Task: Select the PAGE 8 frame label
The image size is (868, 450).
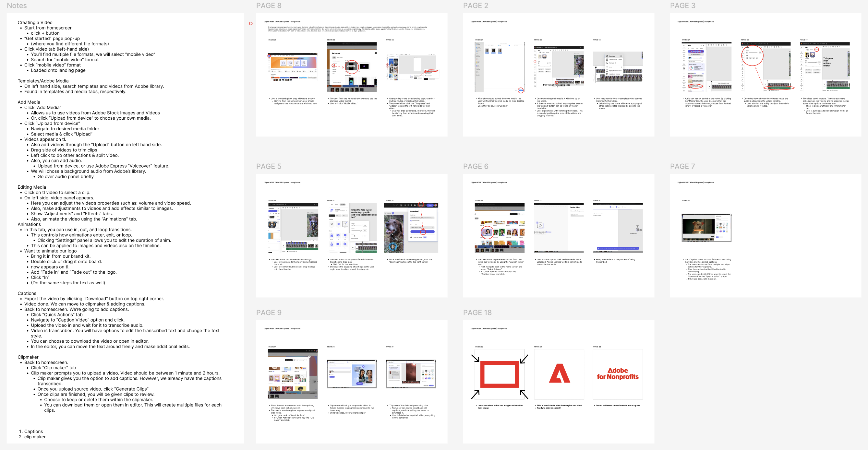Action: point(269,6)
